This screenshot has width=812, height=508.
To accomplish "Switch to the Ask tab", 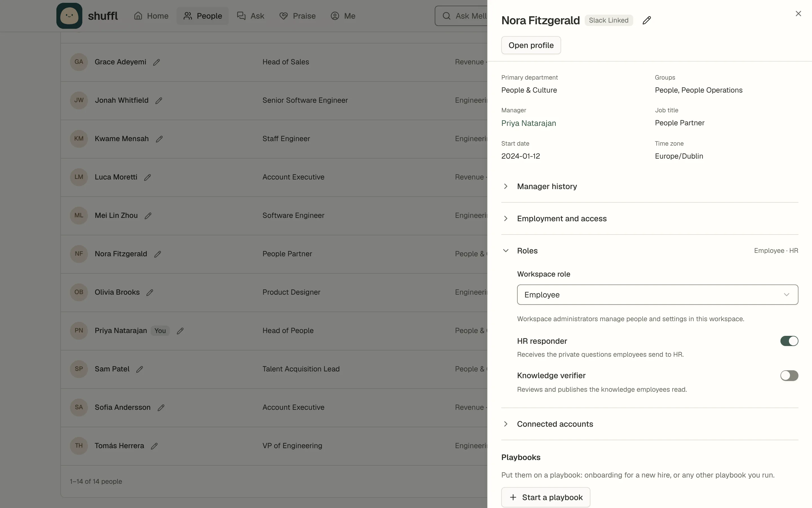I will tap(251, 16).
